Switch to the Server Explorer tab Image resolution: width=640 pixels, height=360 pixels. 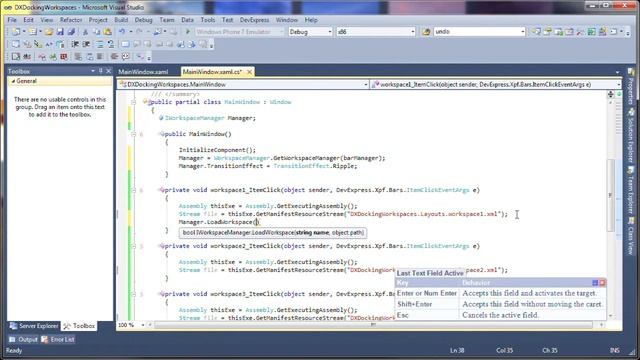[34, 326]
